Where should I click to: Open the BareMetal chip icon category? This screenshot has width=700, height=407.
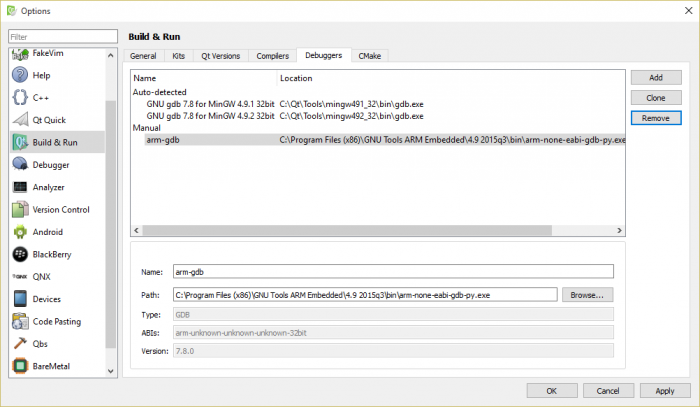click(20, 366)
